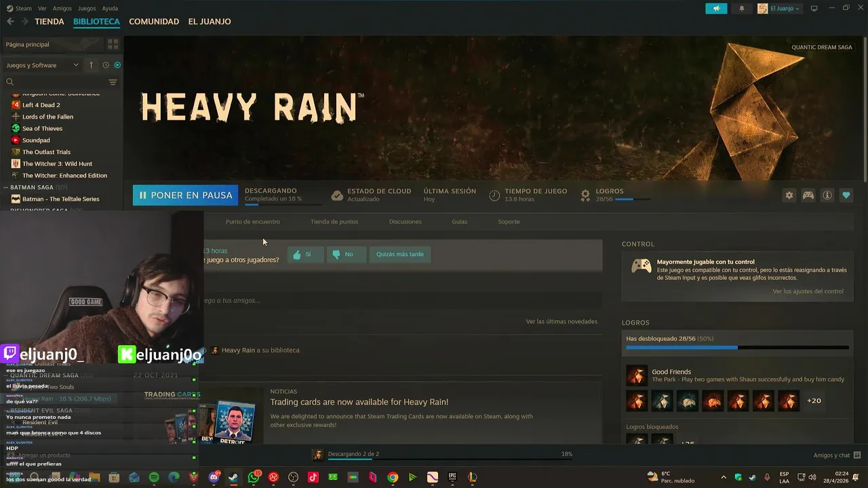Select The Witcher: Enhanced Edition
Image resolution: width=868 pixels, height=488 pixels.
point(64,176)
